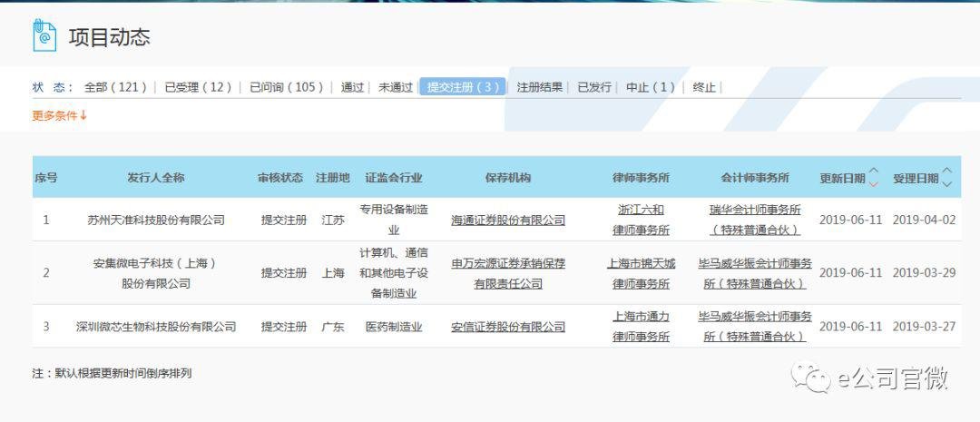Image resolution: width=980 pixels, height=422 pixels.
Task: Select the 已问询 (105) status filter
Action: pyautogui.click(x=287, y=87)
